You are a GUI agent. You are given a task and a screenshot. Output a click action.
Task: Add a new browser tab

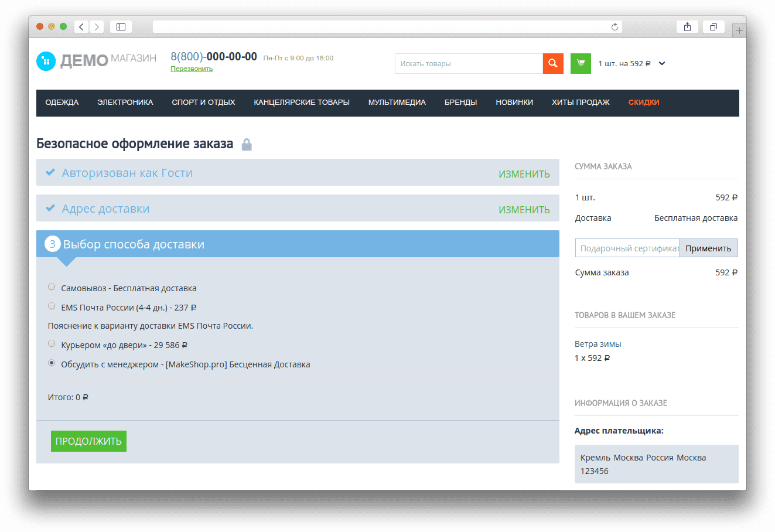pos(739,30)
